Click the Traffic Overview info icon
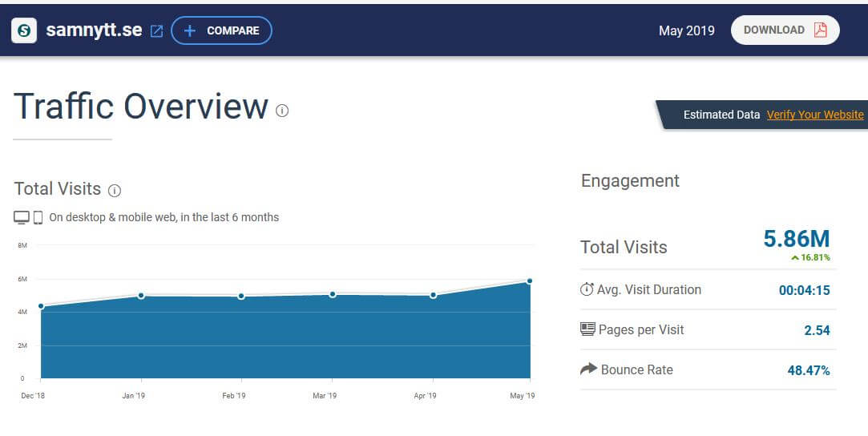The image size is (868, 436). (x=282, y=111)
